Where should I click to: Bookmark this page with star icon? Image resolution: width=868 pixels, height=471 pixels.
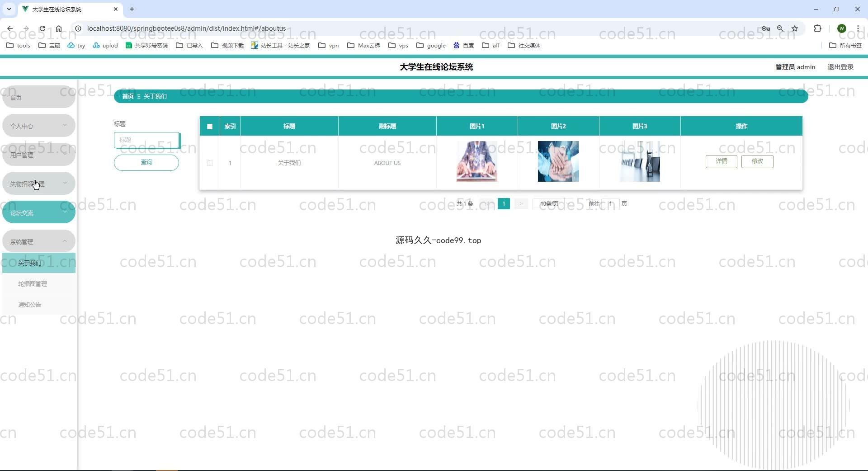coord(795,28)
